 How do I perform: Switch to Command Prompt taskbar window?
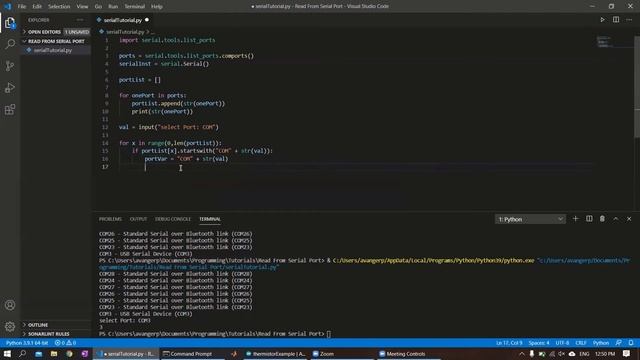coord(192,353)
